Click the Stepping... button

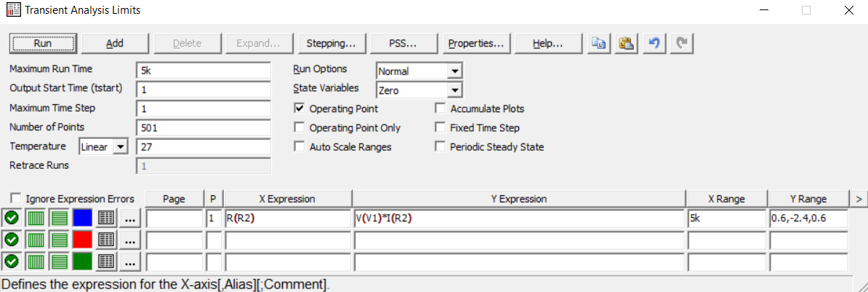(331, 43)
